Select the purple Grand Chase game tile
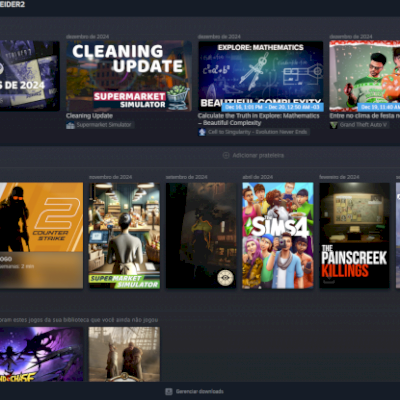The height and width of the screenshot is (400, 400). pyautogui.click(x=41, y=354)
